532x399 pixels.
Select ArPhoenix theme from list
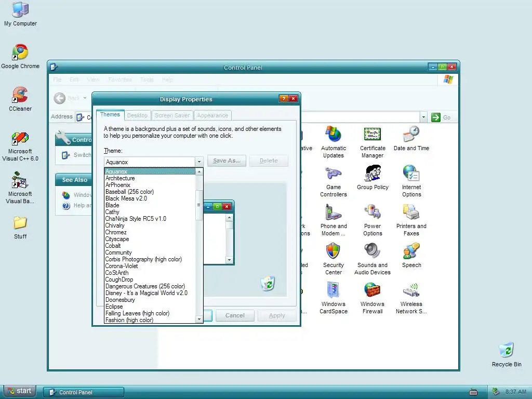(x=150, y=185)
